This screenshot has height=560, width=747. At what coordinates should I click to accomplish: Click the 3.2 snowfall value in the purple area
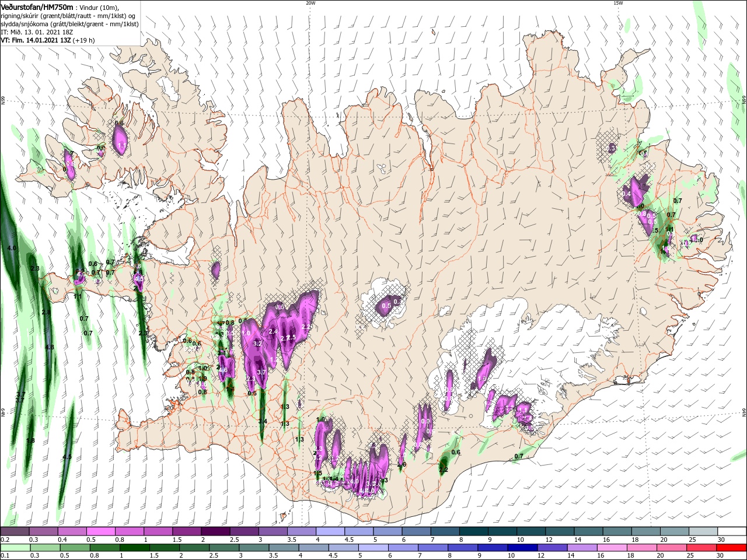coord(257,344)
